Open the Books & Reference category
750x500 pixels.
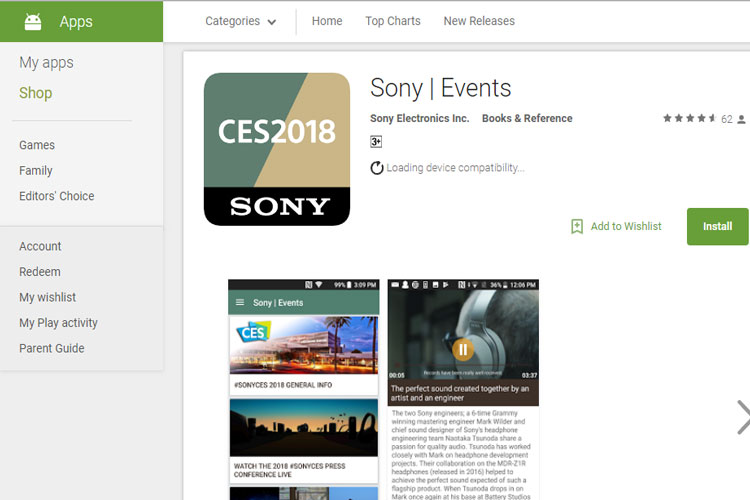coord(527,118)
